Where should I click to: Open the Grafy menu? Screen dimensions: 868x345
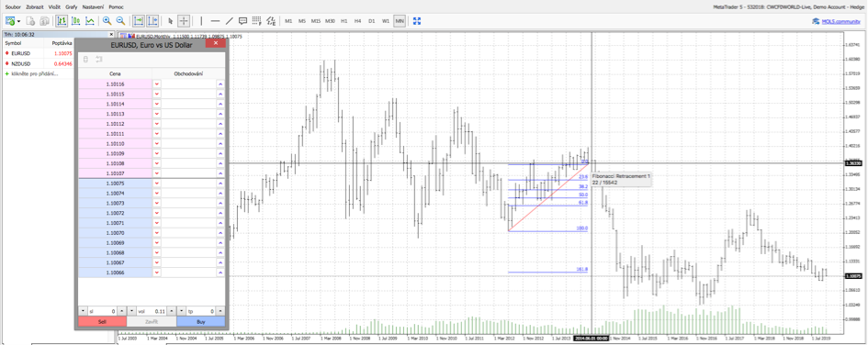(x=72, y=7)
